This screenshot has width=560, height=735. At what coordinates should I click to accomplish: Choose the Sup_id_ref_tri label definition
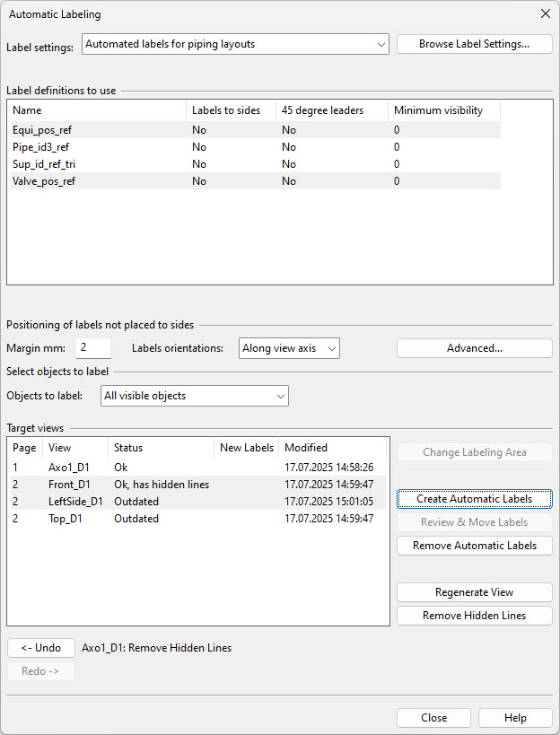(x=44, y=164)
